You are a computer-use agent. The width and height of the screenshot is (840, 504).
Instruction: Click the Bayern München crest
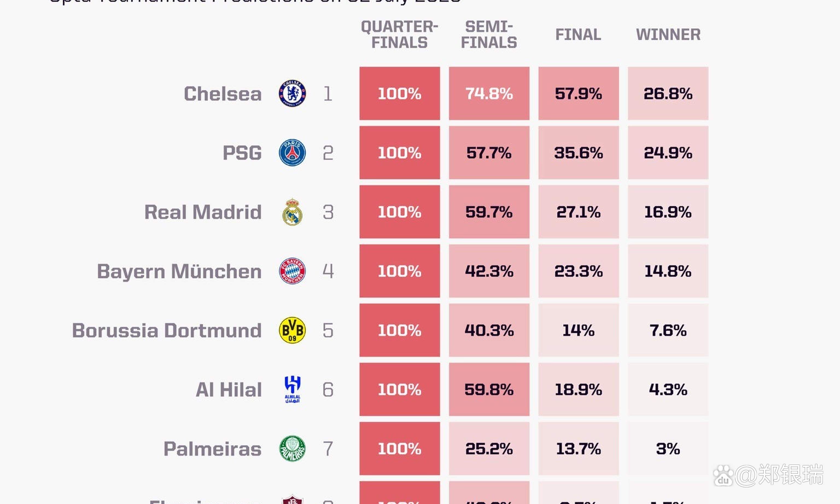pos(292,271)
